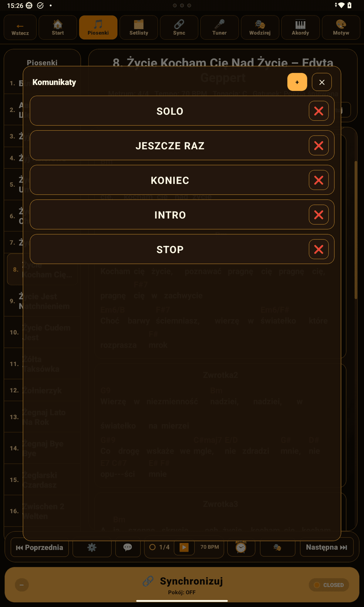Send the JESZCZE RAZ message
Image resolution: width=364 pixels, height=607 pixels.
coord(170,146)
